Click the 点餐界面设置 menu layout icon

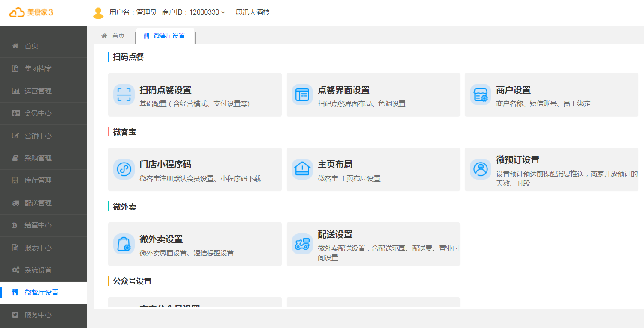(x=302, y=95)
